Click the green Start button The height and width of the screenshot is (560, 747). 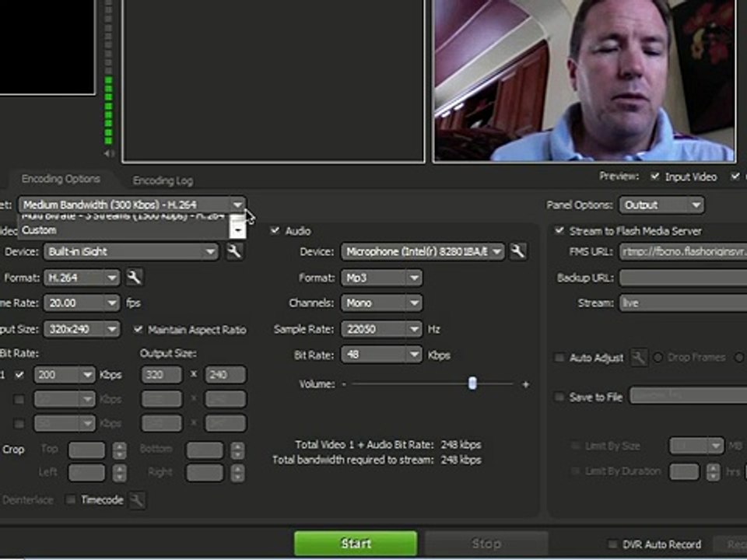point(356,544)
